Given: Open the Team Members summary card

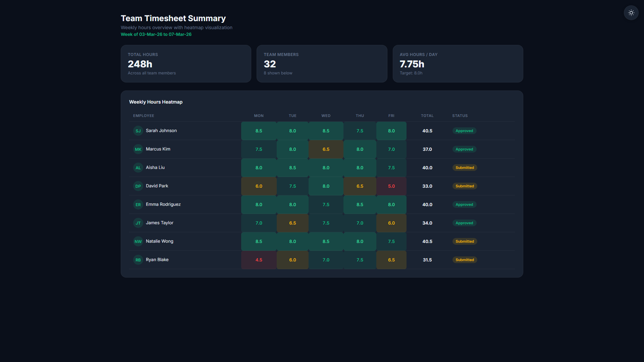Looking at the screenshot, I should pyautogui.click(x=322, y=64).
